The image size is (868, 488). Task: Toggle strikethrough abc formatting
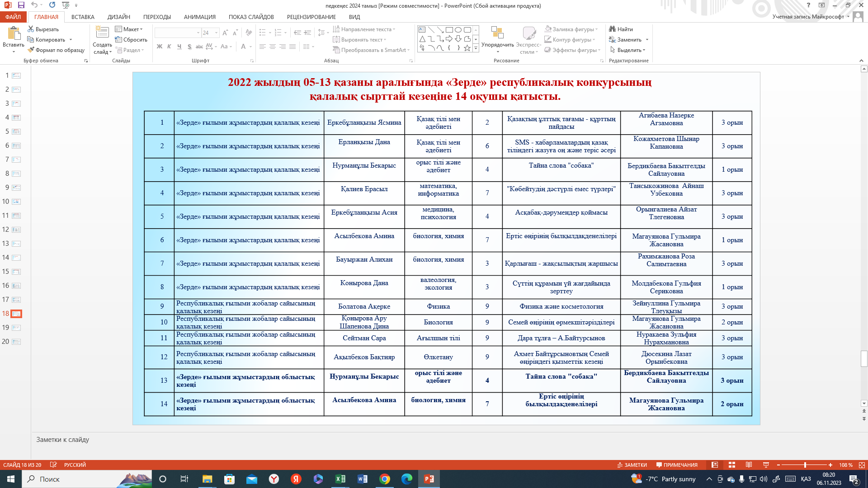coord(199,47)
